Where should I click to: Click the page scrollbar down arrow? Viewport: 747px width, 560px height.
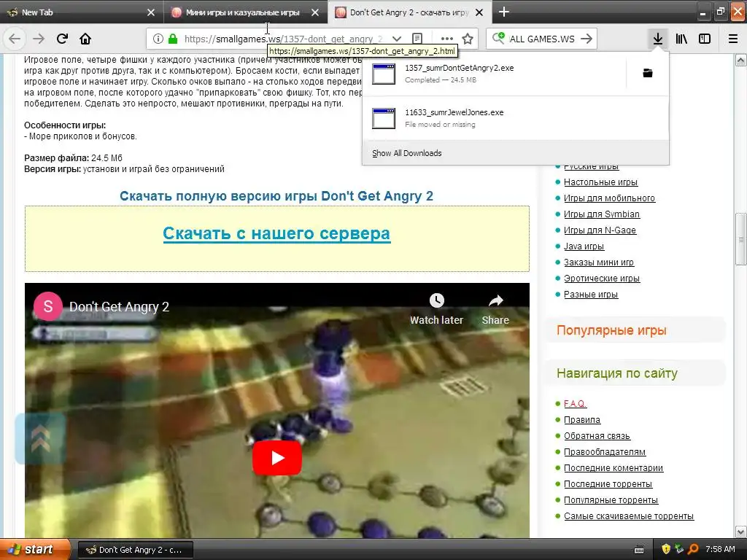click(740, 532)
